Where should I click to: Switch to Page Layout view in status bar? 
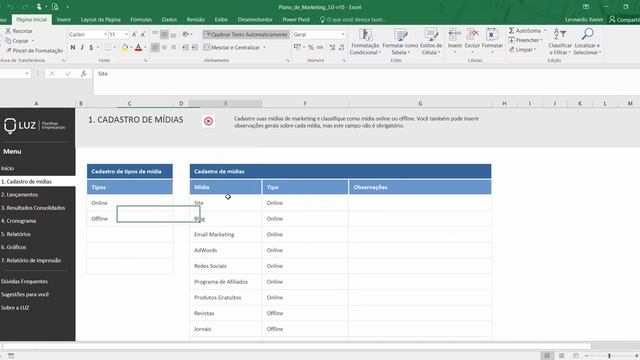[x=561, y=356]
